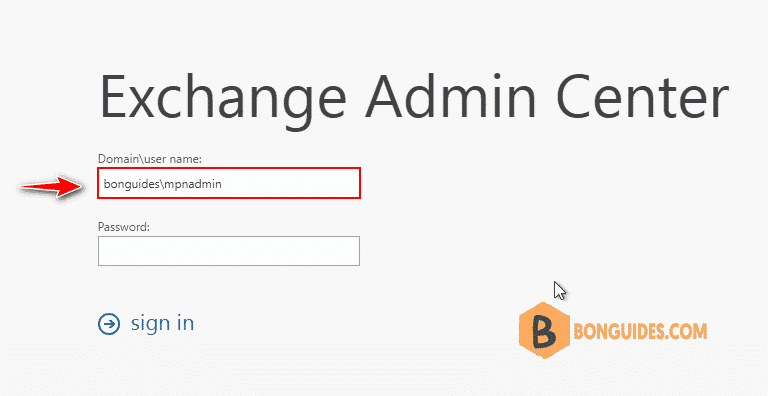The height and width of the screenshot is (396, 768).
Task: Click the red arrow pointing at username
Action: tap(50, 185)
